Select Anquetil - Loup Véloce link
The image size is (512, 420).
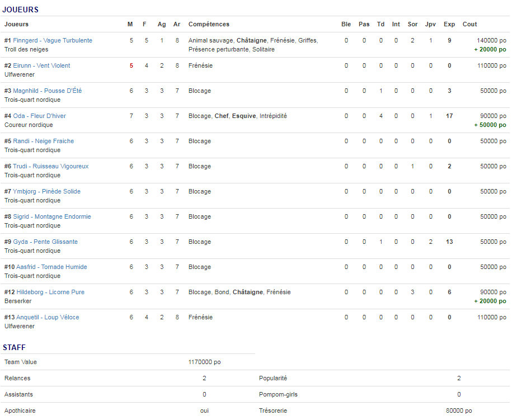click(48, 317)
